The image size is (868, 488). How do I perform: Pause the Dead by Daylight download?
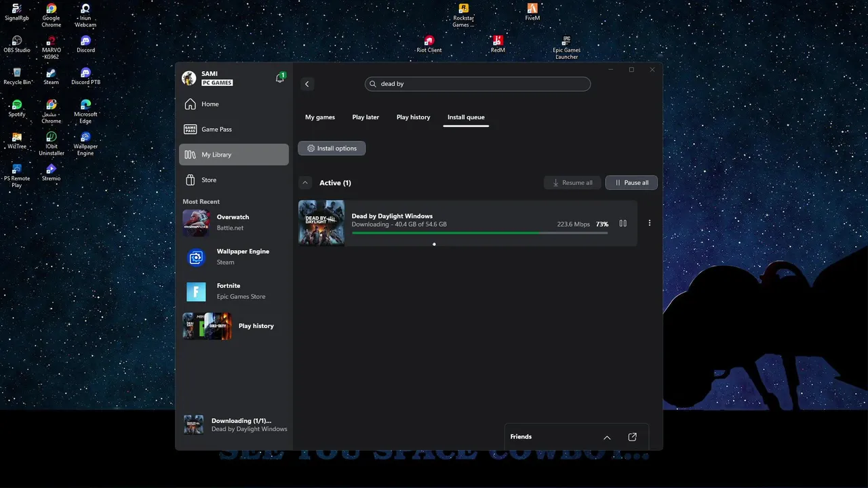pyautogui.click(x=623, y=224)
